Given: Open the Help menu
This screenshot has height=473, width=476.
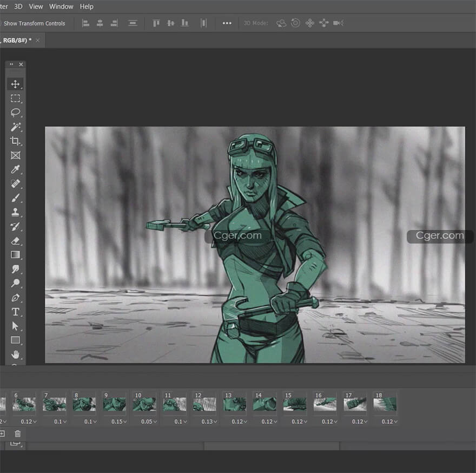Looking at the screenshot, I should pos(87,6).
